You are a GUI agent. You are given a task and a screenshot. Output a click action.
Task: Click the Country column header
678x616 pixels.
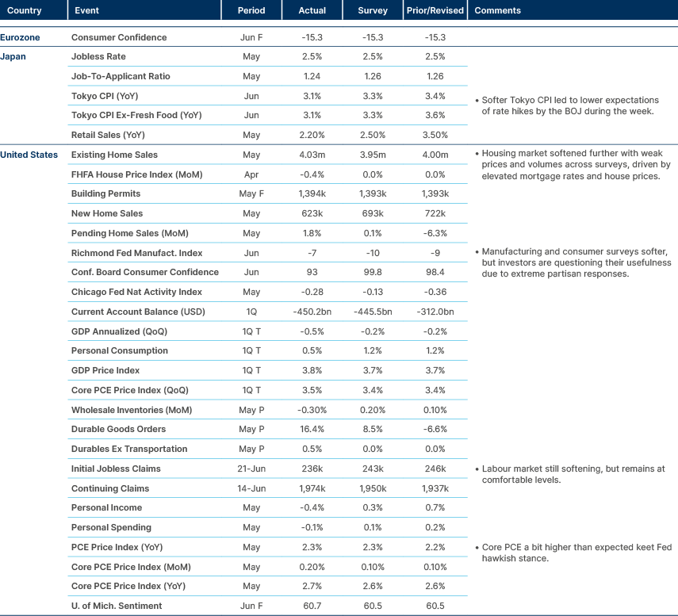25,10
